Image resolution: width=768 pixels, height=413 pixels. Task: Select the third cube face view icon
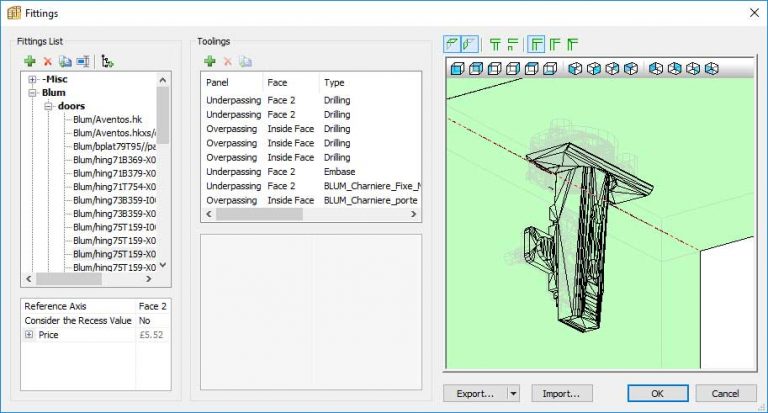tap(494, 69)
